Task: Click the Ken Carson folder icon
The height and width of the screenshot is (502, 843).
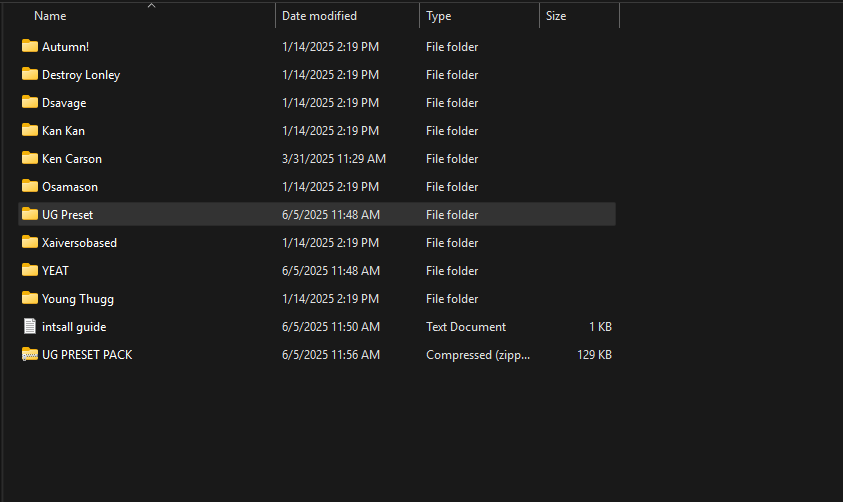Action: click(x=30, y=158)
